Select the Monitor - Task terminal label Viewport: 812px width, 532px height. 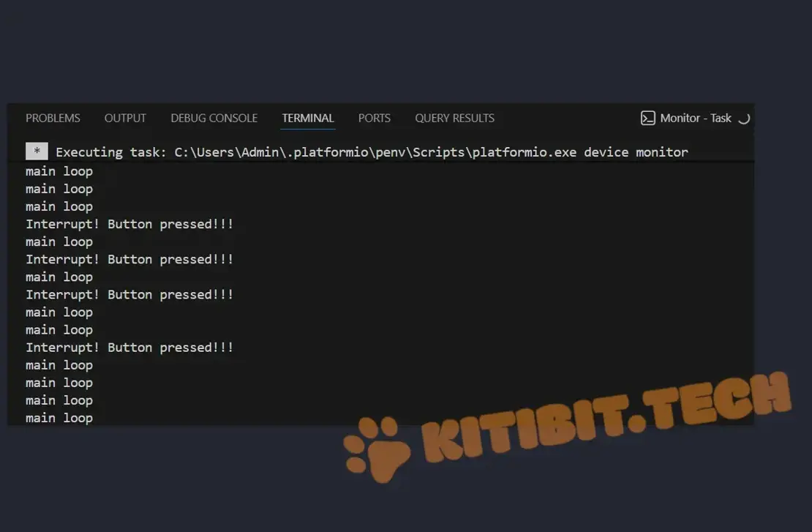(695, 118)
